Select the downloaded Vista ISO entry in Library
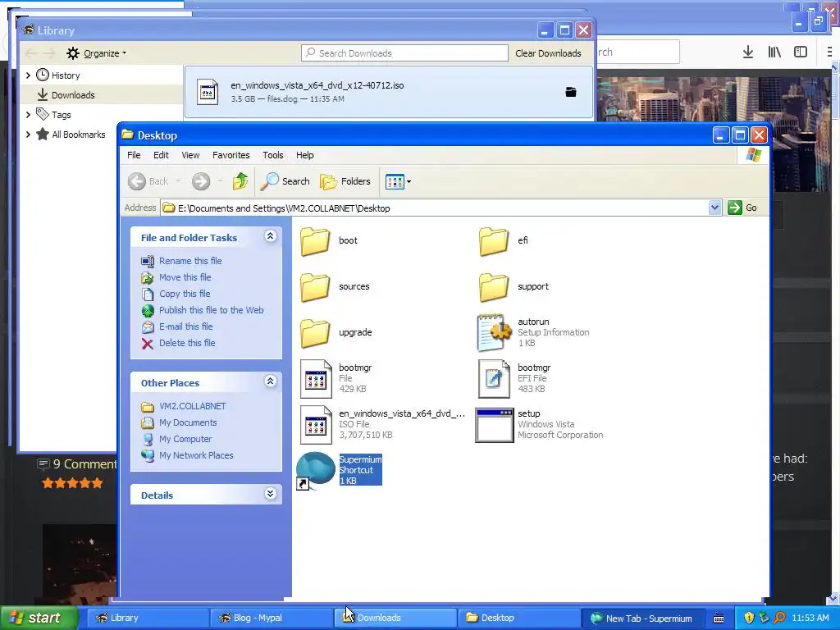840x630 pixels. click(x=389, y=92)
